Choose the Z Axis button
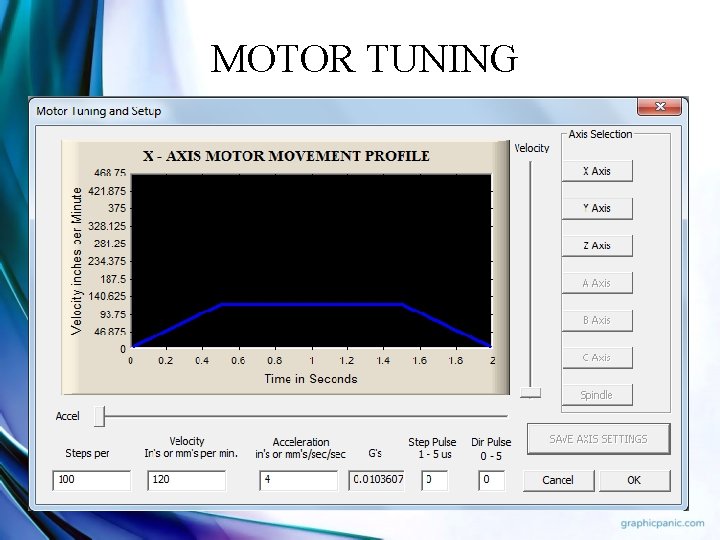Screen dimensions: 720x540 click(597, 245)
